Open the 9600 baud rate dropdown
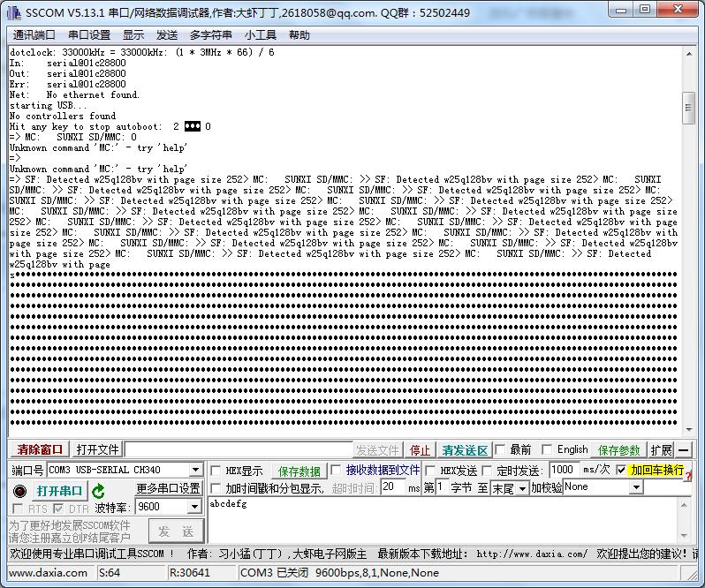Screen dimensions: 705x588 [x=194, y=507]
